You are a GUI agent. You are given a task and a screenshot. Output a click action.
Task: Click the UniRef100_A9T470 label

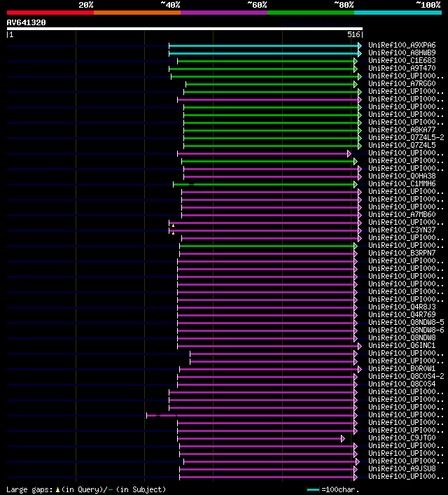(x=402, y=68)
